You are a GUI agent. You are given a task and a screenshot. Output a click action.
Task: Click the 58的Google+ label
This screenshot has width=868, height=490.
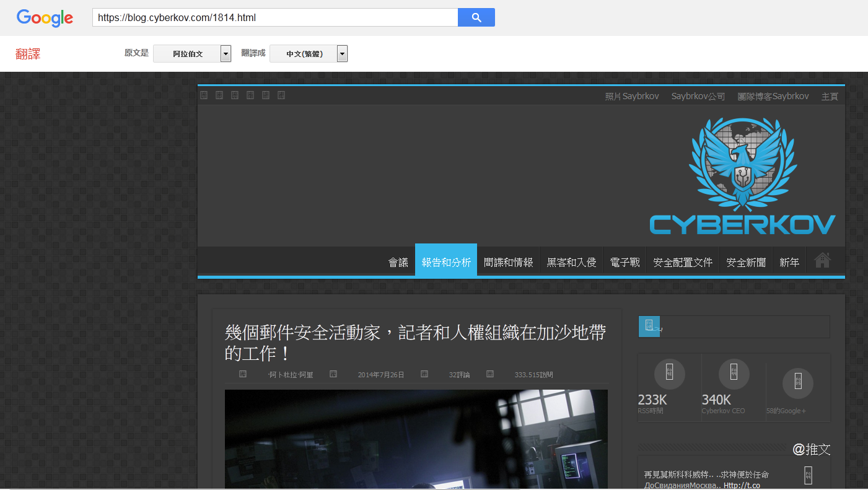786,411
